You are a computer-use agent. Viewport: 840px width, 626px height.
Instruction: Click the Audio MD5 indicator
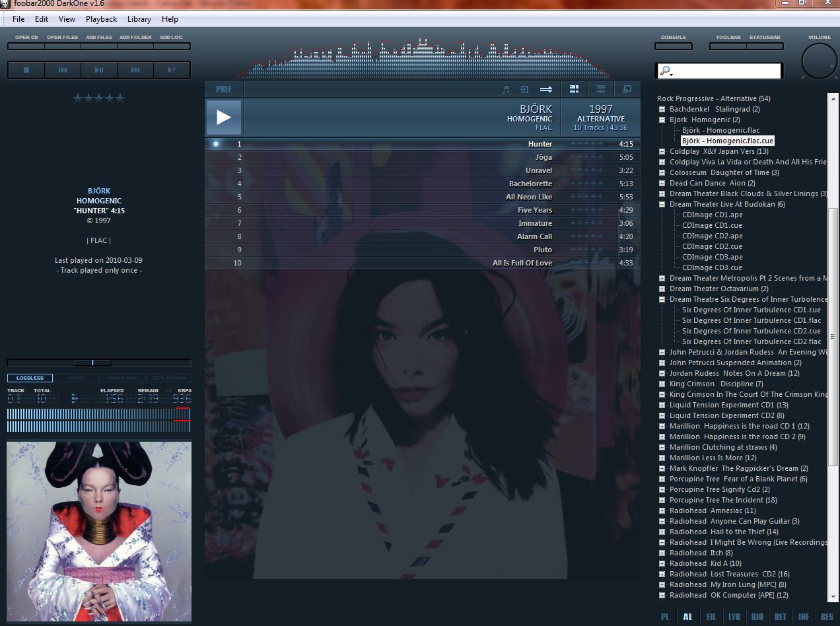pyautogui.click(x=123, y=378)
